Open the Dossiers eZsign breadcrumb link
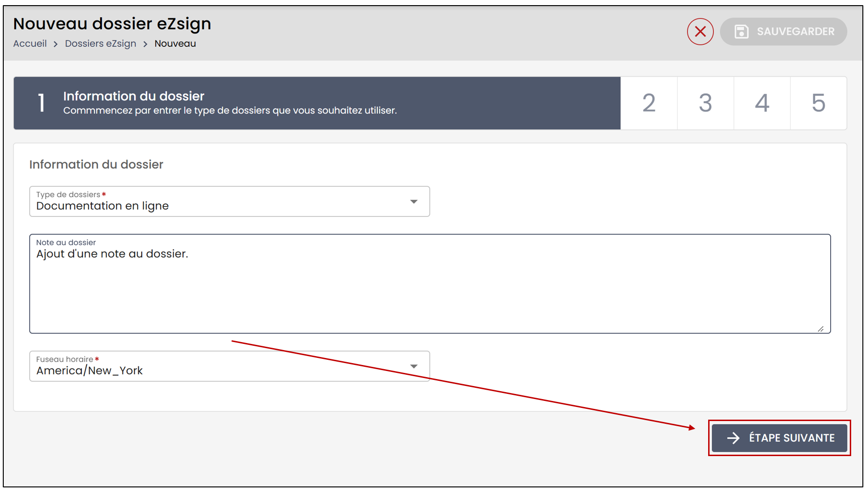The width and height of the screenshot is (868, 493). [100, 43]
